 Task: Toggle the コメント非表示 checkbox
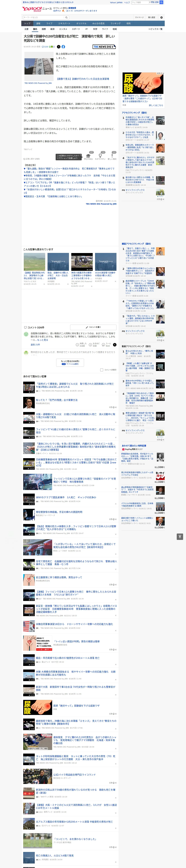pyautogui.click(x=102, y=370)
